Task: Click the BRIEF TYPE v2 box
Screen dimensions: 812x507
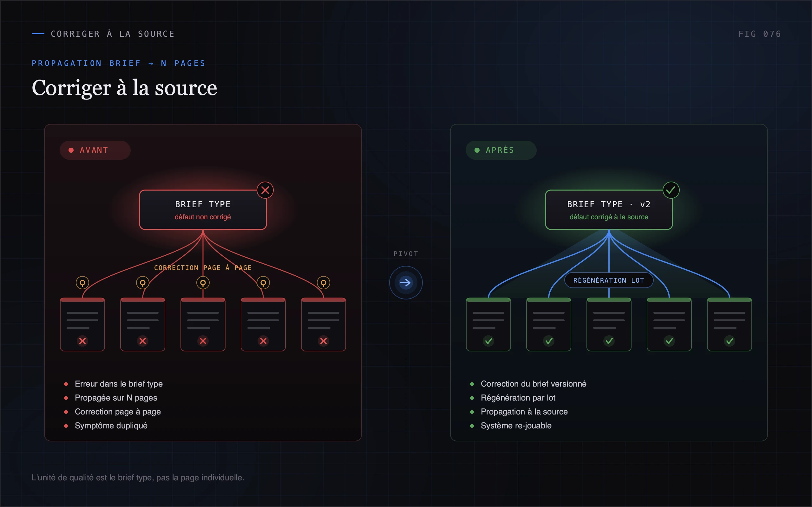Action: (x=609, y=210)
